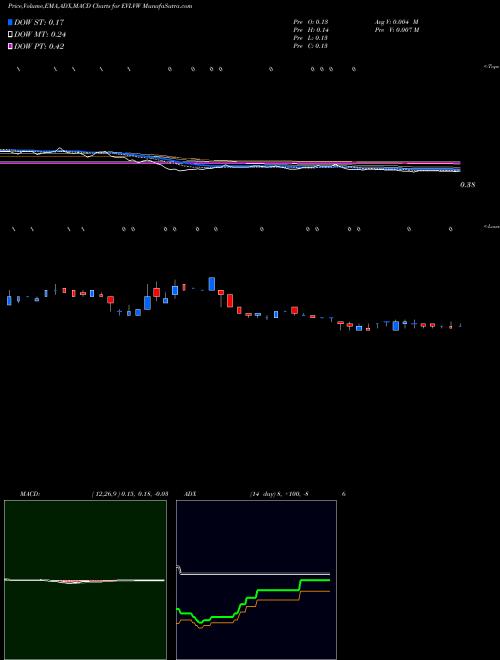Click the chart title mentioning MunafaSutra.com
The width and height of the screenshot is (500, 660).
[x=100, y=6]
